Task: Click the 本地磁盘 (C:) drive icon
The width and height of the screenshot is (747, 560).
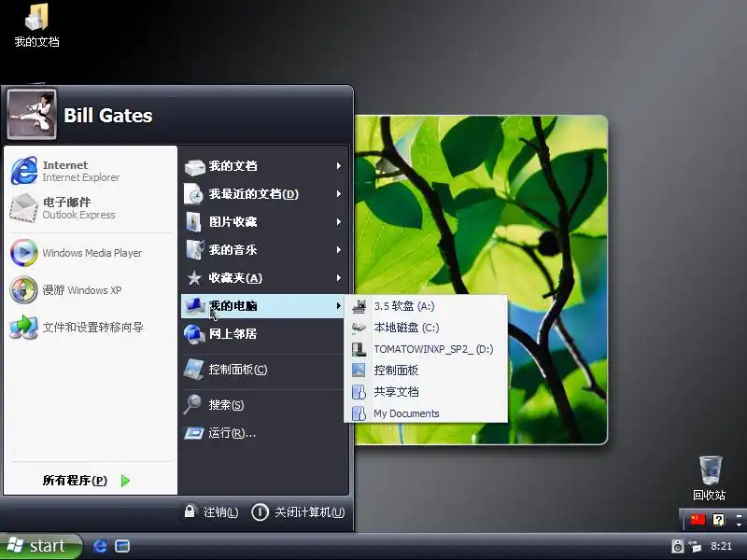Action: (x=359, y=328)
